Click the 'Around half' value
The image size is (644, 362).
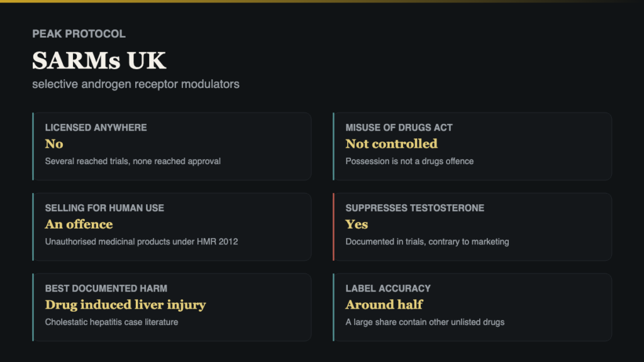pos(384,305)
